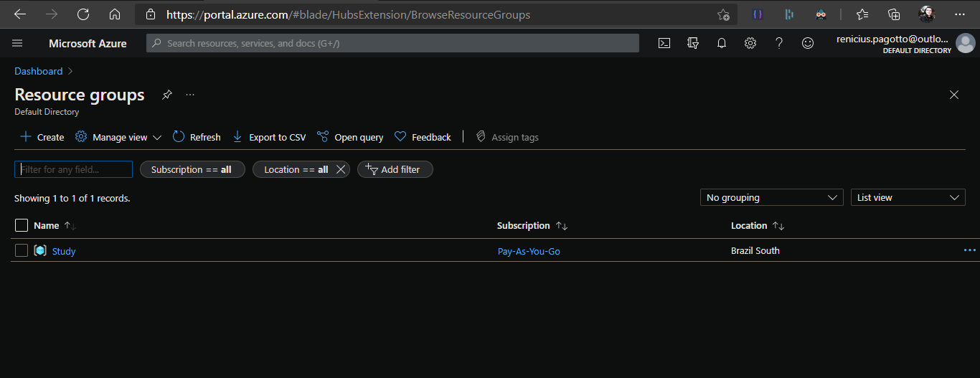Click the Brazil South location cell
This screenshot has width=980, height=378.
tap(755, 251)
